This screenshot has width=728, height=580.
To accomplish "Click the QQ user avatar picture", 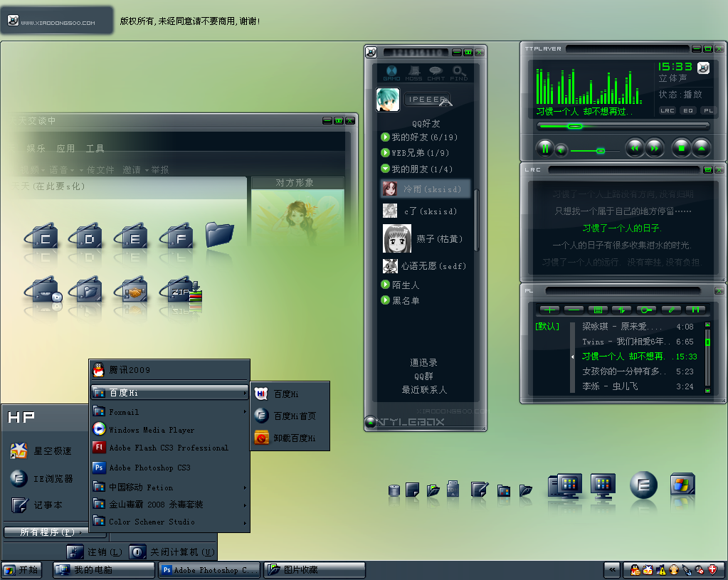I will (x=388, y=100).
